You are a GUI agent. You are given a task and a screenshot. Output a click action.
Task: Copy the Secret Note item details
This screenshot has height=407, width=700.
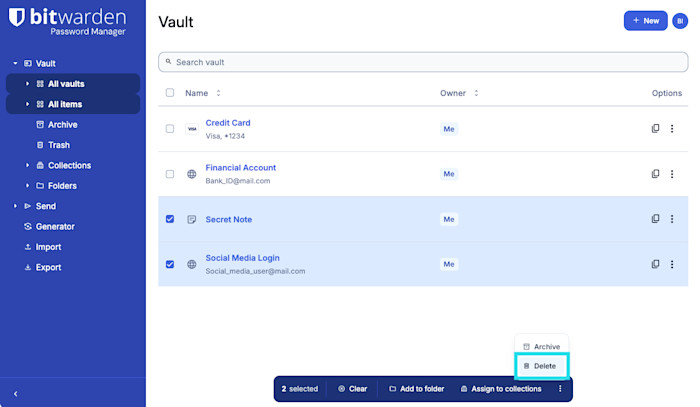pyautogui.click(x=655, y=219)
